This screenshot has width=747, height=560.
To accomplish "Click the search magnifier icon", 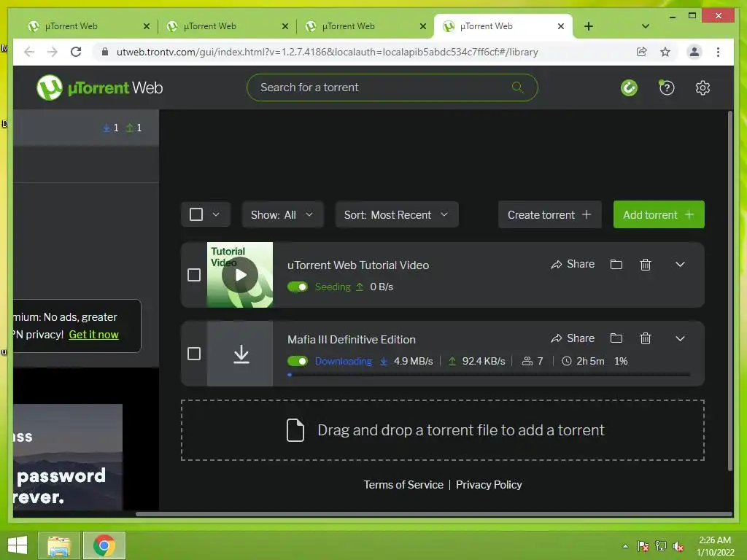I will tap(517, 87).
